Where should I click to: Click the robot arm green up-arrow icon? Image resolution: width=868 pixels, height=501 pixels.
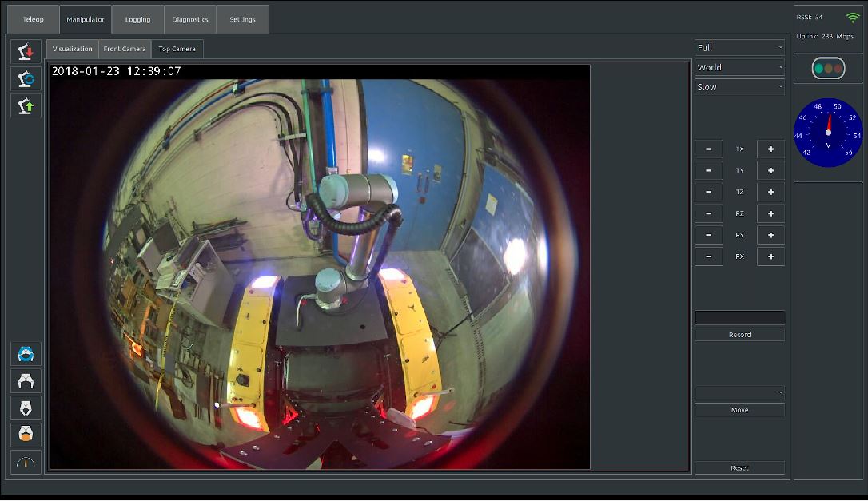click(26, 105)
